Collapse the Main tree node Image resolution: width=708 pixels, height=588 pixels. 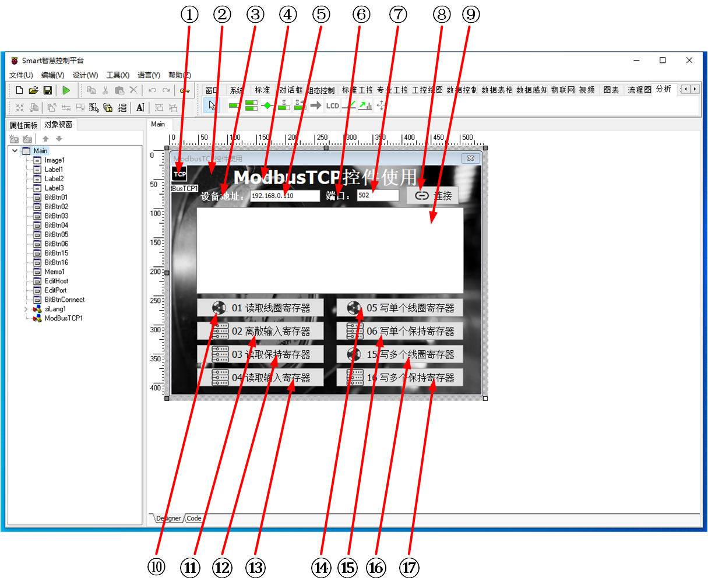[x=15, y=150]
